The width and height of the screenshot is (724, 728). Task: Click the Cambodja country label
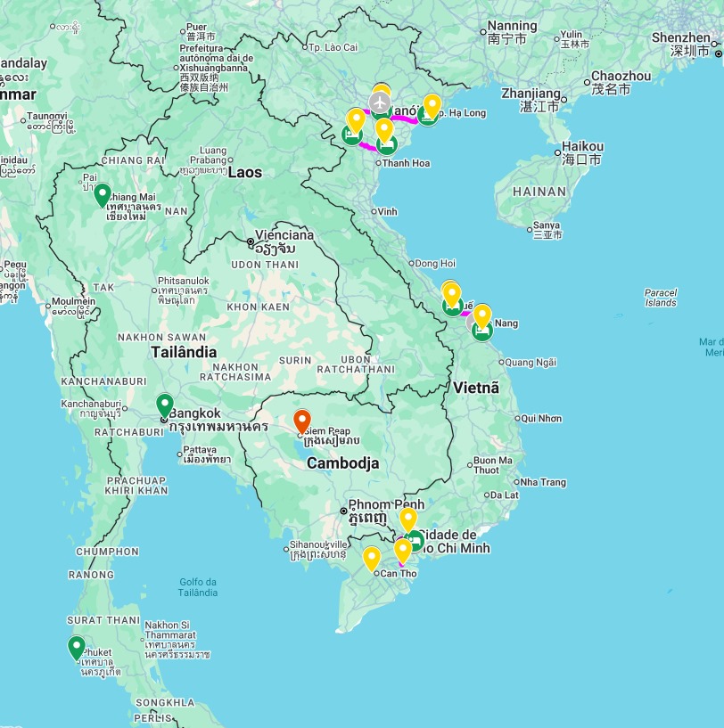coord(342,463)
